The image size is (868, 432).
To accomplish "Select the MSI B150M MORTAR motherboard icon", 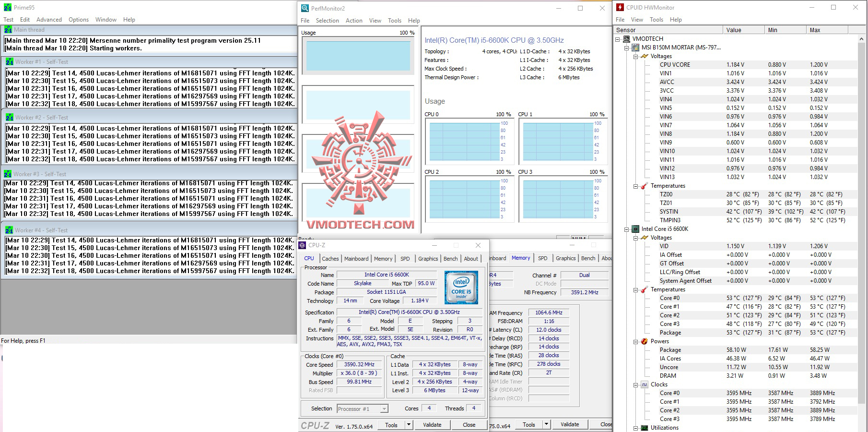I will 635,48.
